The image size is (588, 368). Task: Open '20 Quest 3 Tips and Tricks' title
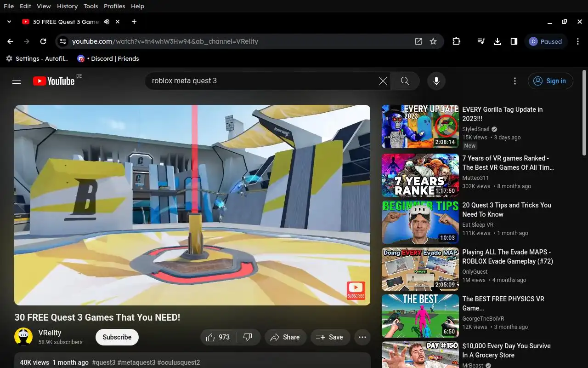click(x=507, y=210)
